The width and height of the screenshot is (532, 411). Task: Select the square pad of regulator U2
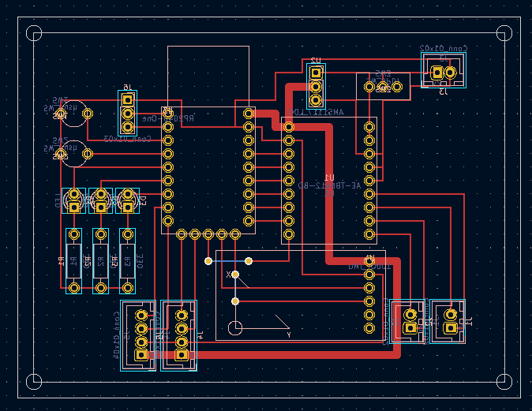(316, 73)
